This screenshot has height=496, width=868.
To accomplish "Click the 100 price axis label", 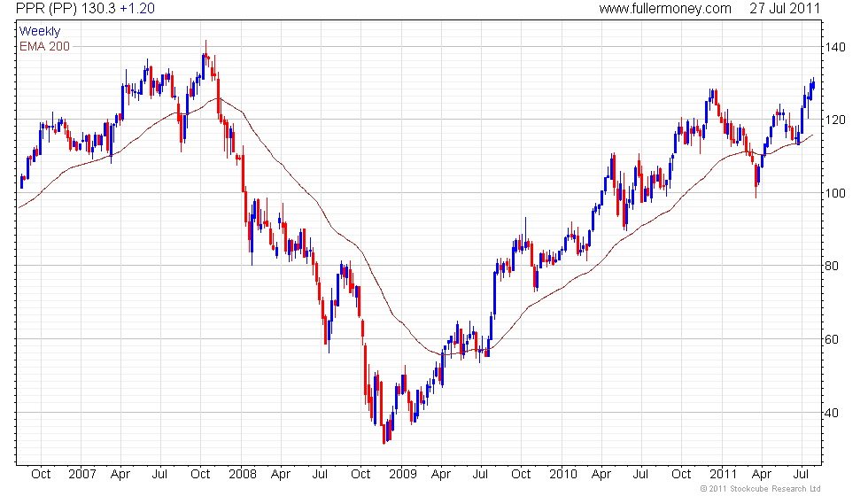I will [x=835, y=193].
